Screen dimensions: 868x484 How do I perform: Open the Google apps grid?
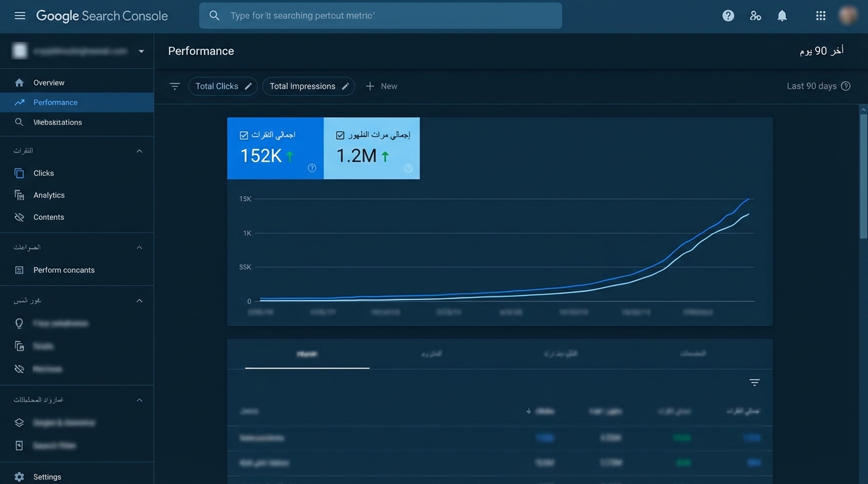[821, 16]
